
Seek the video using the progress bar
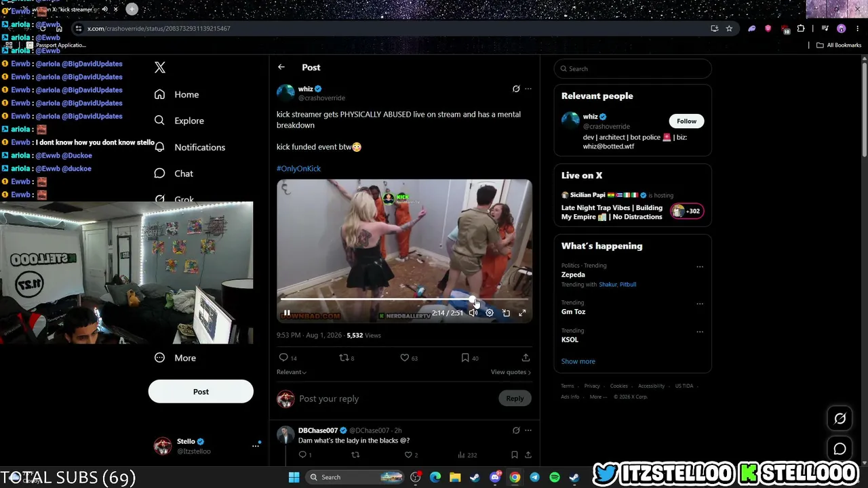pos(404,299)
